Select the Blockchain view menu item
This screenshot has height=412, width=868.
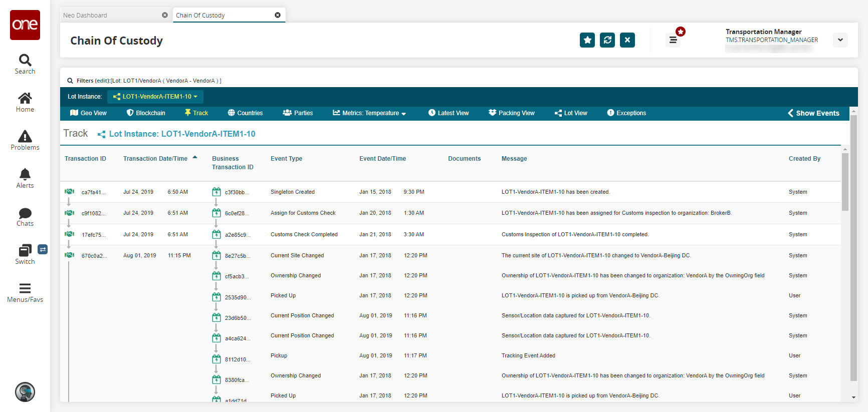point(146,113)
